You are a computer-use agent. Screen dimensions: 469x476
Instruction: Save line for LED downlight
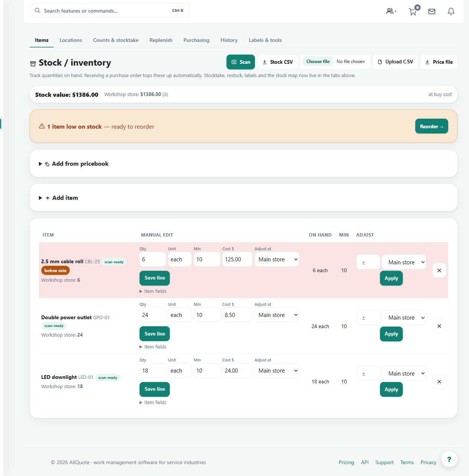tap(155, 389)
